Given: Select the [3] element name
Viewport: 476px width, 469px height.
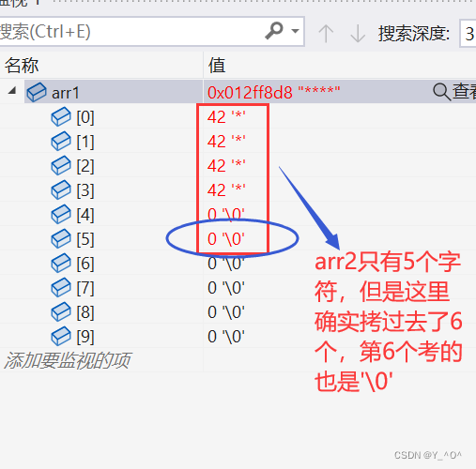Looking at the screenshot, I should point(85,190).
